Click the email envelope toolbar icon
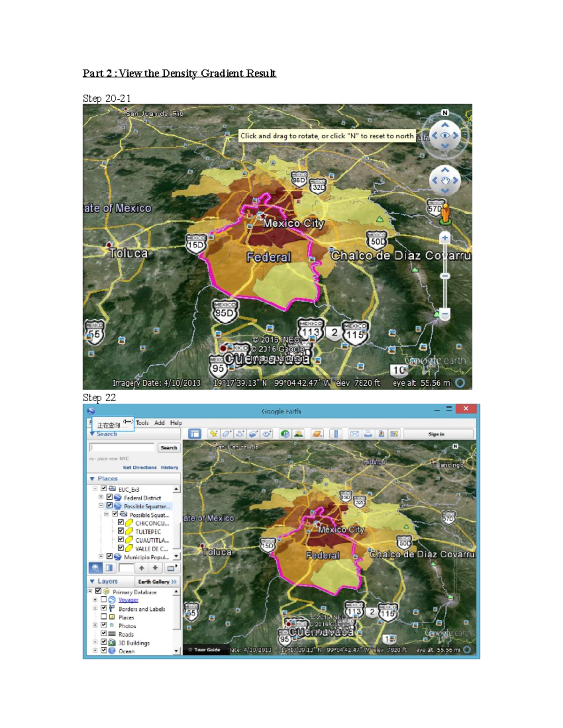 (355, 434)
